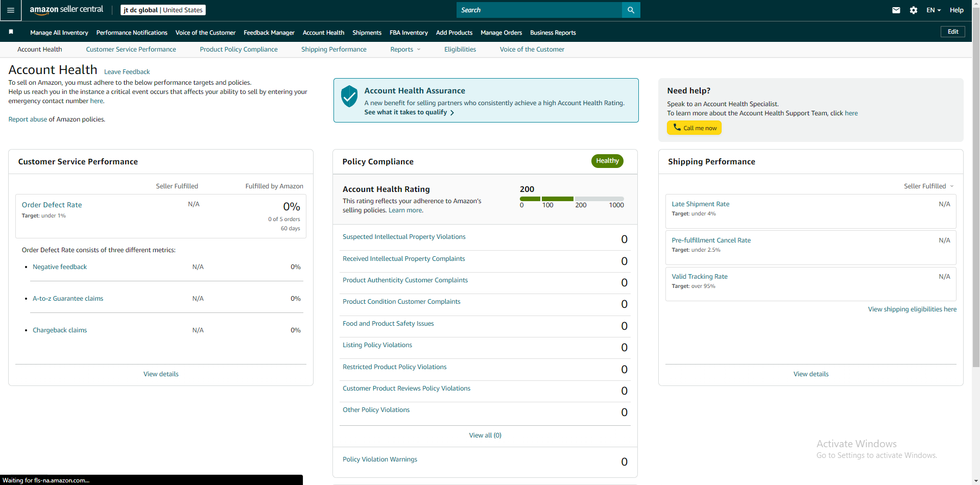Screen dimensions: 980x485
Task: Click the Healthy status badge
Action: point(607,161)
